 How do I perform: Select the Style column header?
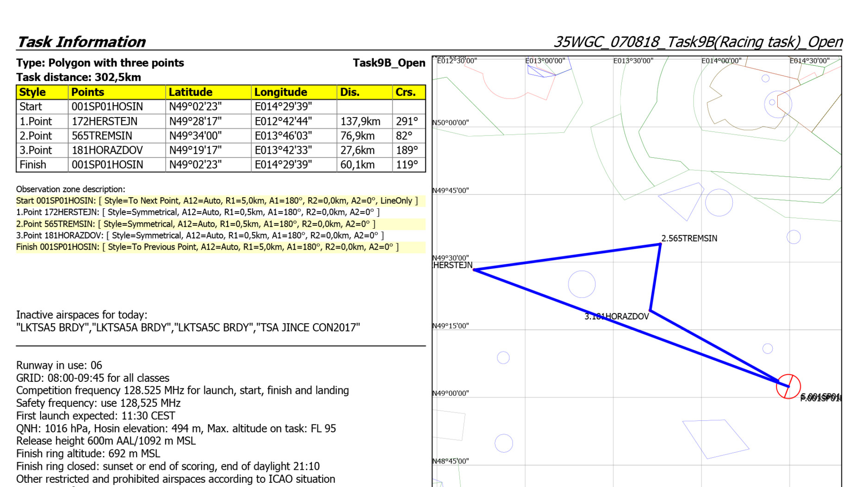[32, 92]
